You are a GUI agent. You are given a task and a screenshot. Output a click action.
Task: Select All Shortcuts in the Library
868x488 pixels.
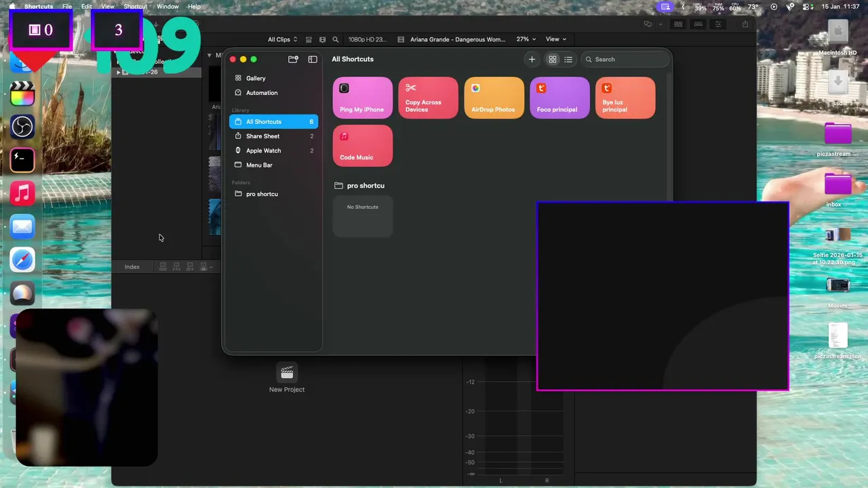[273, 122]
